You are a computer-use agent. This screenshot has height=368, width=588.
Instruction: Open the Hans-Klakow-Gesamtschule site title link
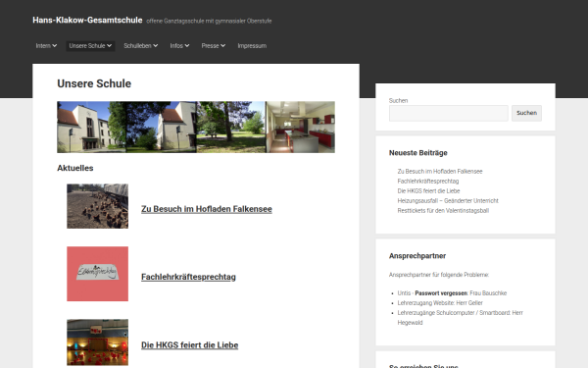point(87,20)
